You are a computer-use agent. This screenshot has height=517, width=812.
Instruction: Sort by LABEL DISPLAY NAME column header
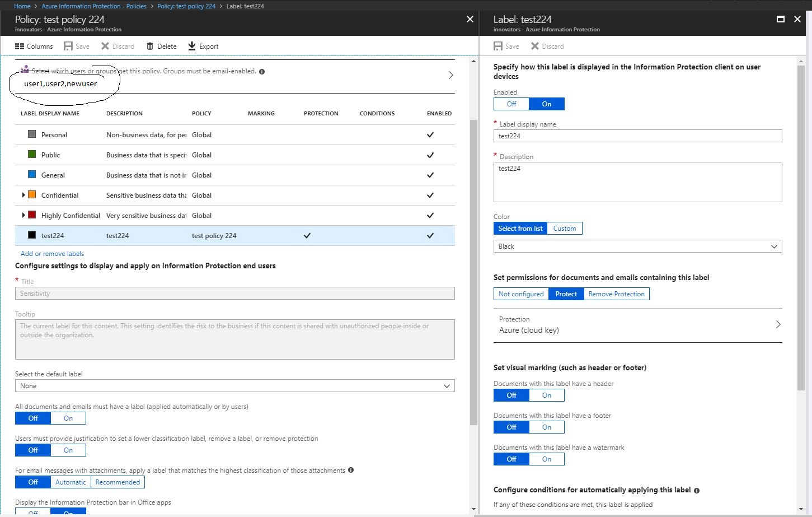[x=50, y=113]
